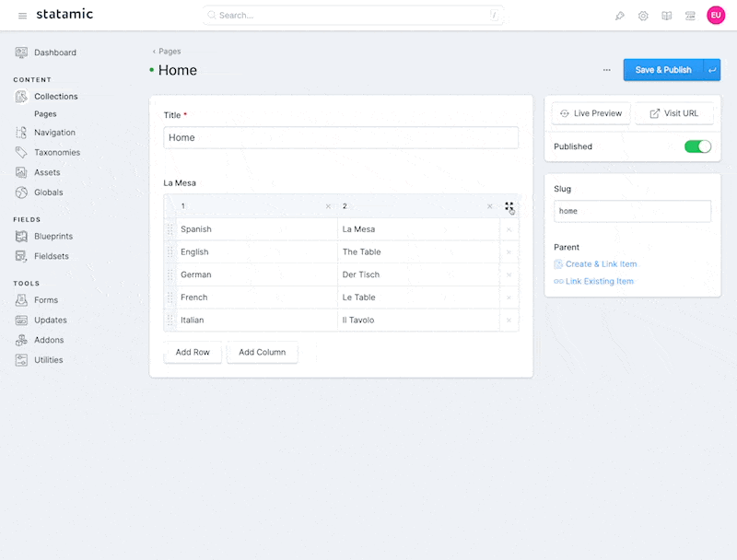Click the Updates sidebar icon
Viewport: 737px width, 560px height.
(21, 320)
